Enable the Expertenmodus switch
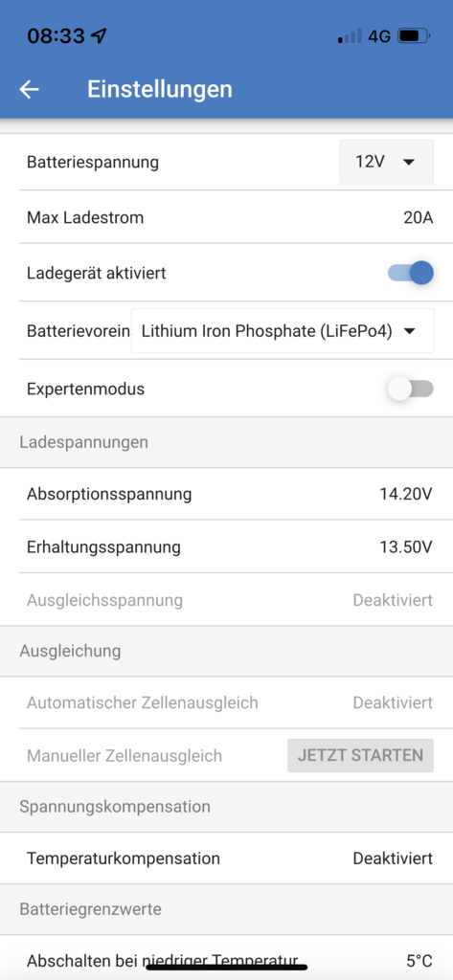453x980 pixels. 411,389
